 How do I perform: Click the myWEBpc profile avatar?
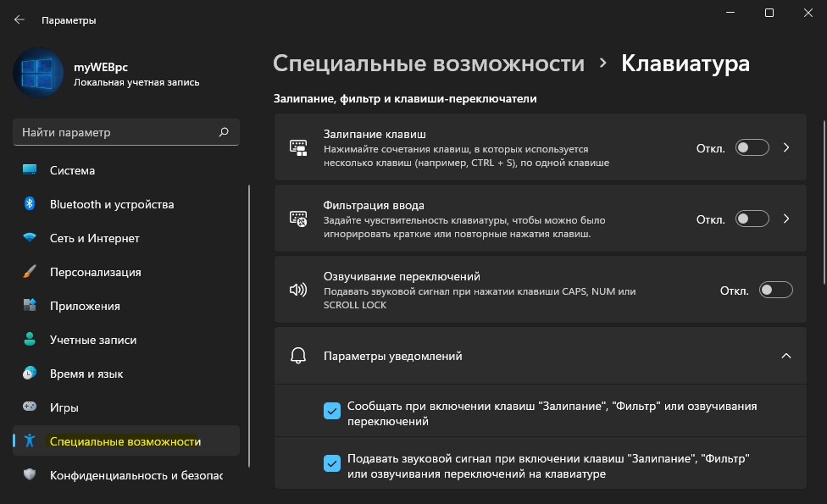click(x=38, y=73)
